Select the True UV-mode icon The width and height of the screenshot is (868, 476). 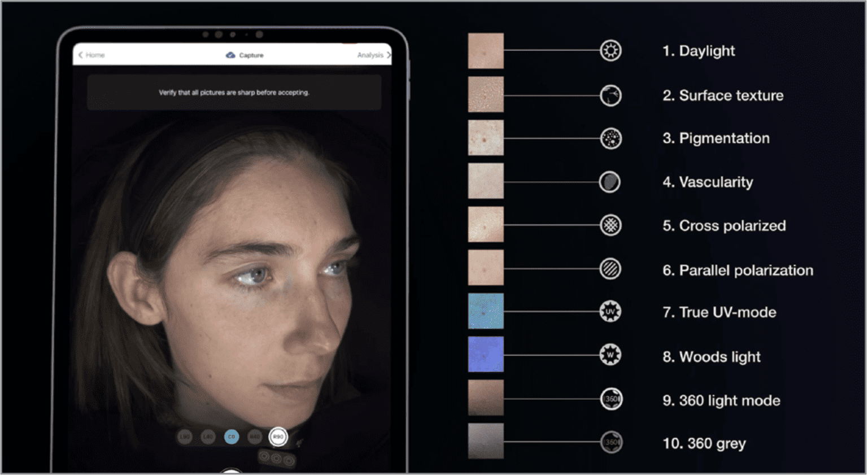coord(610,312)
